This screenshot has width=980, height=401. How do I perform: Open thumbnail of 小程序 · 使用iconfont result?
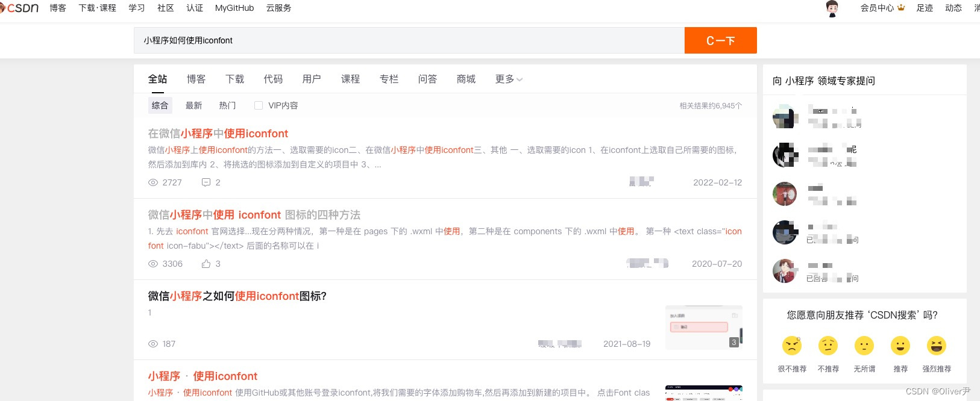[704, 393]
